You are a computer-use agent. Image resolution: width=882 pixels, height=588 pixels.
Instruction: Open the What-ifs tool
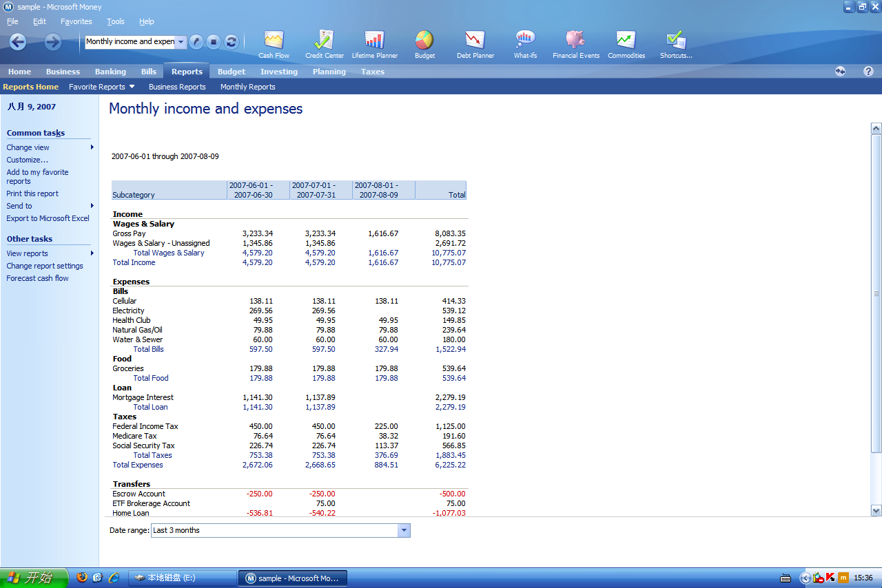tap(525, 43)
